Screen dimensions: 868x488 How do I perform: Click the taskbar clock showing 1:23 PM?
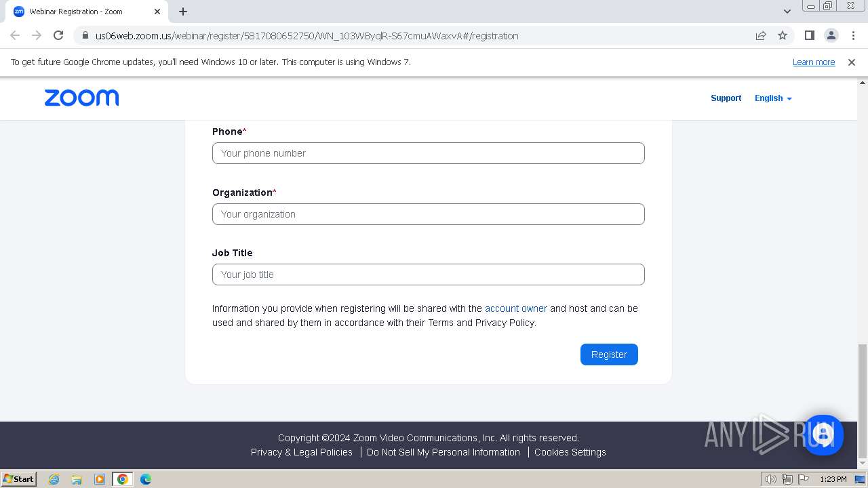pos(833,479)
